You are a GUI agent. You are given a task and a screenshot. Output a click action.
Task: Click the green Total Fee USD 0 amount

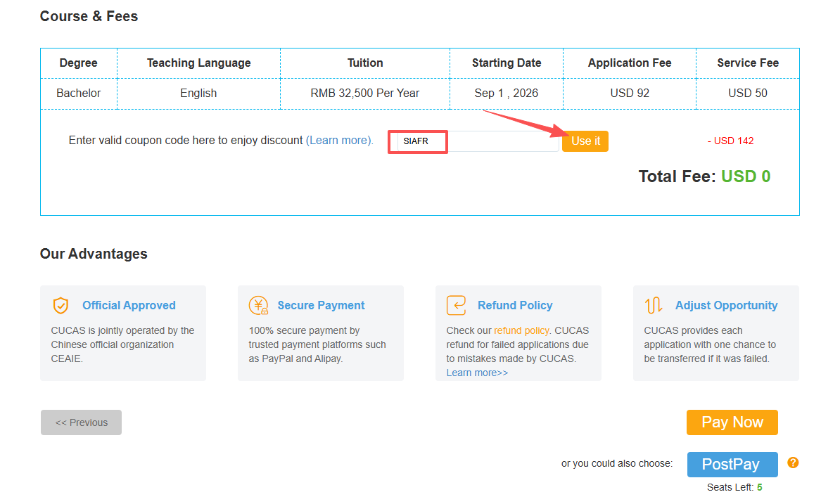[745, 176]
